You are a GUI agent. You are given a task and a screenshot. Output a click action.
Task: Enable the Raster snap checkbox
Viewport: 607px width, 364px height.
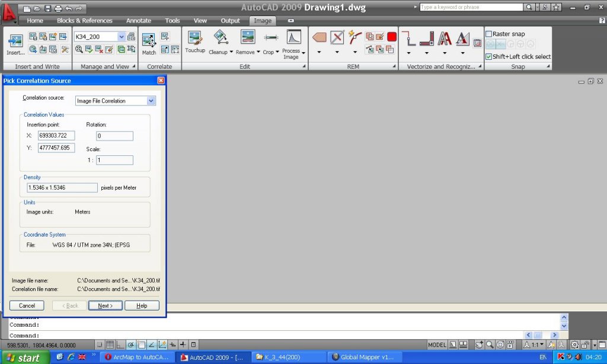(x=489, y=34)
